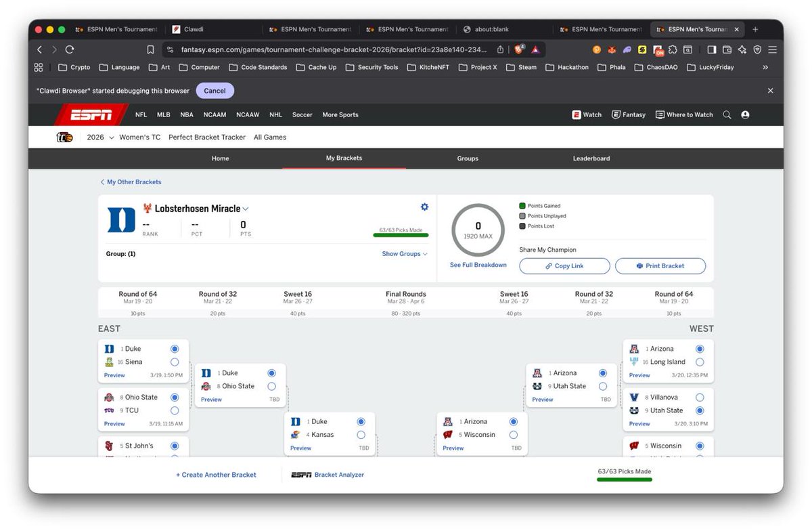Viewport: 812px width, 531px height.
Task: Open the Security Tools bookmarks folder
Action: pyautogui.click(x=371, y=67)
